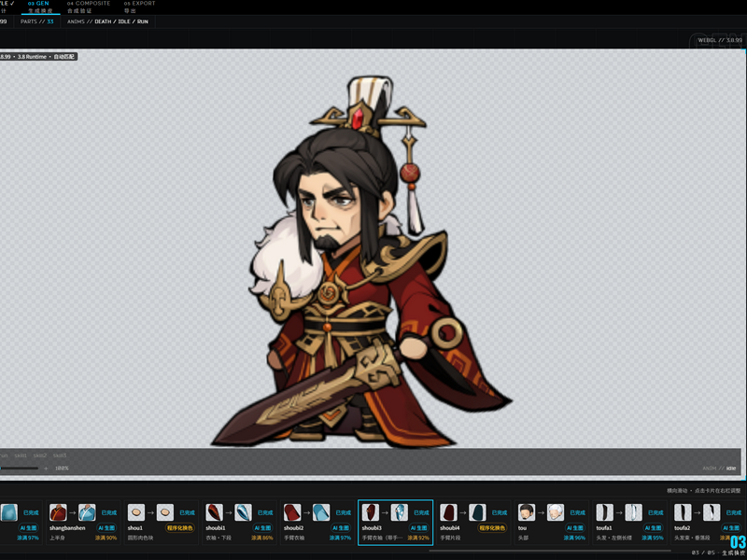Click the 程序化换色 button on shoubi4 card
Screen dimensions: 747x560
pos(493,528)
